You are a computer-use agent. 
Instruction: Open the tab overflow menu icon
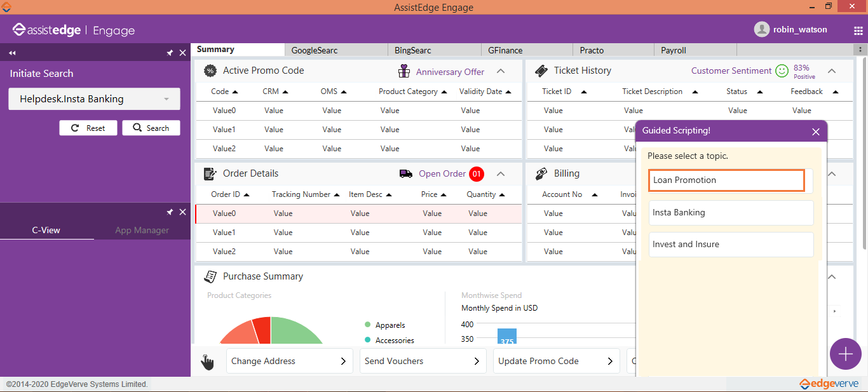[x=860, y=50]
